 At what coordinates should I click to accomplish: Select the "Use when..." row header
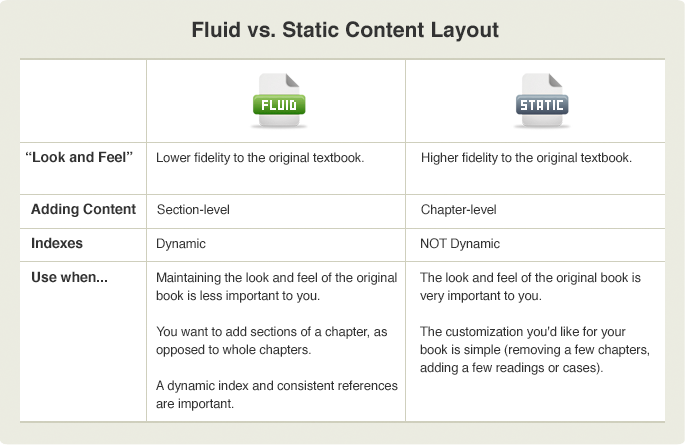click(69, 277)
